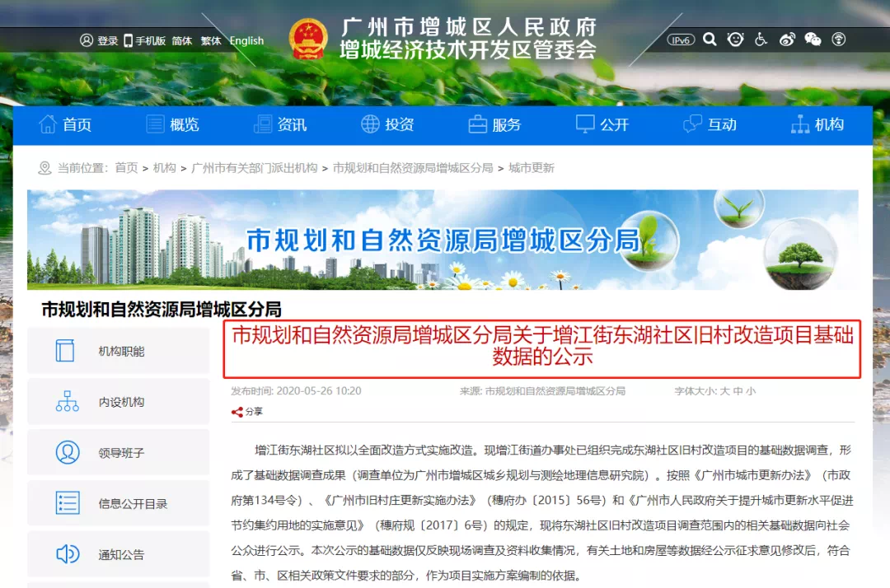Select 简体 simplified Chinese
The height and width of the screenshot is (588, 890).
tap(181, 41)
